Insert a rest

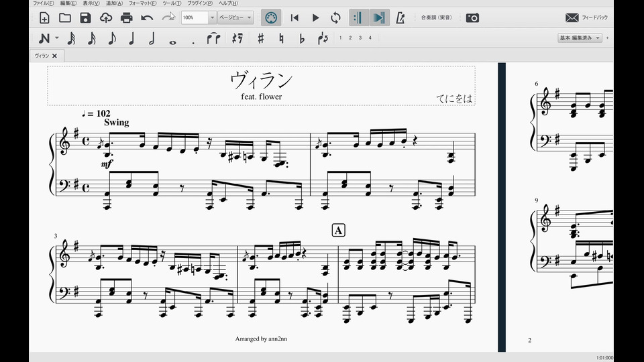(237, 38)
